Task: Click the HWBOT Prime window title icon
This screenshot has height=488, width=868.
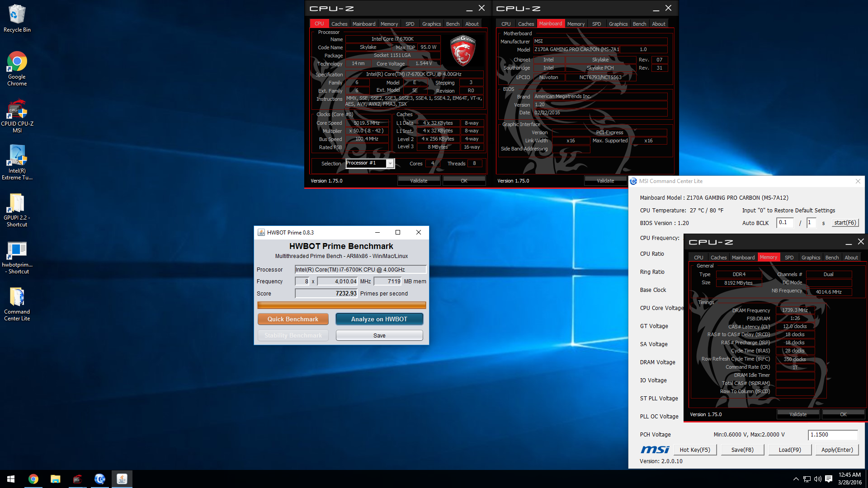Action: pos(261,232)
